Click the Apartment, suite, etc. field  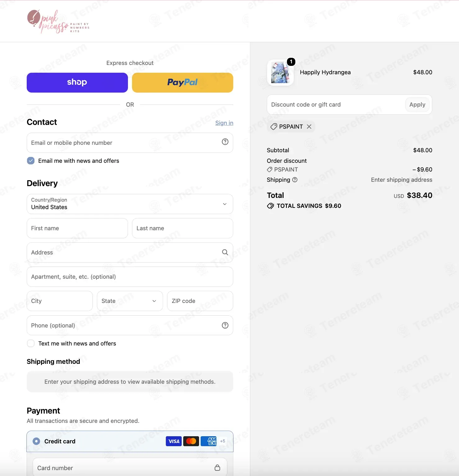coord(130,277)
